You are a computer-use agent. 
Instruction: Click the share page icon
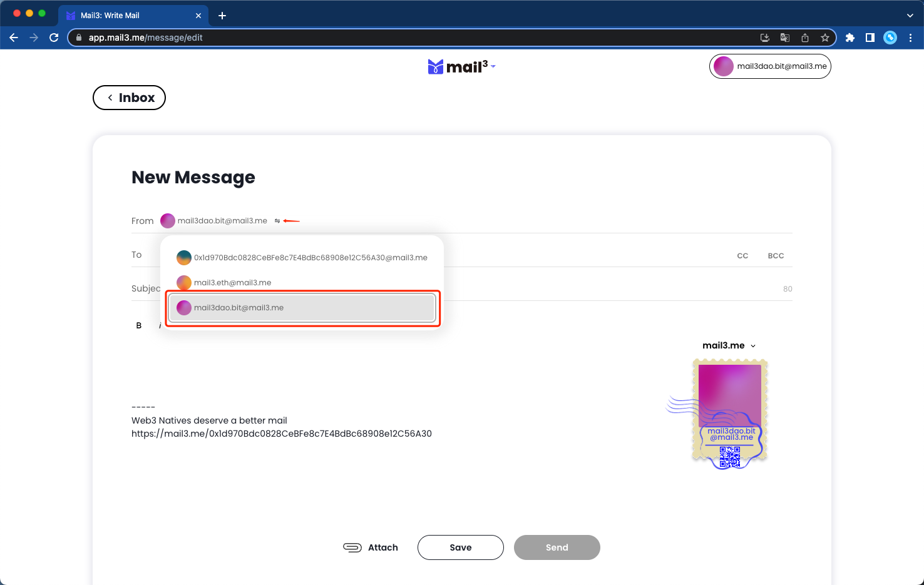(805, 38)
